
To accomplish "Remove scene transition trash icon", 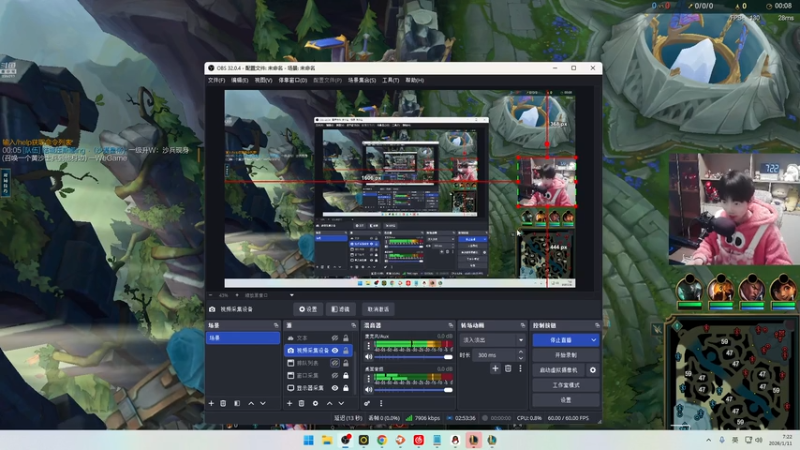I will coord(508,368).
